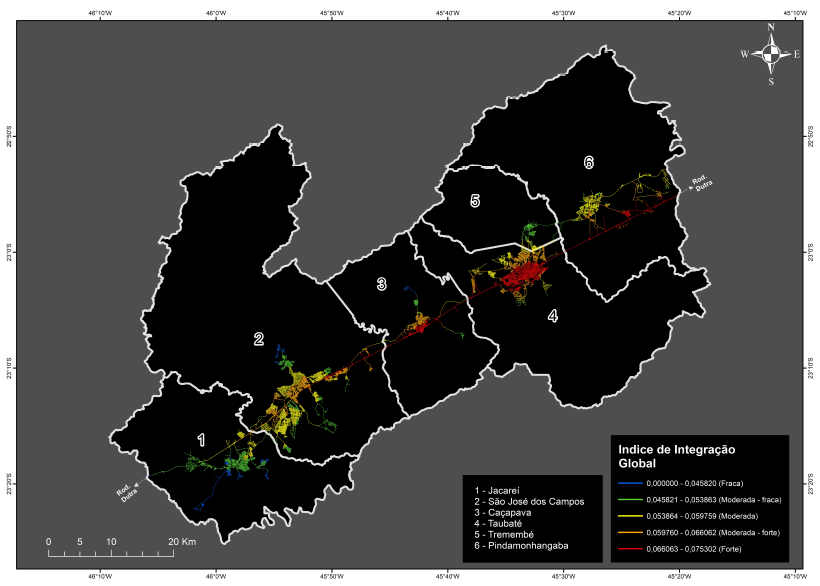Select "2 - São José dos Campos" list entry

(x=529, y=500)
